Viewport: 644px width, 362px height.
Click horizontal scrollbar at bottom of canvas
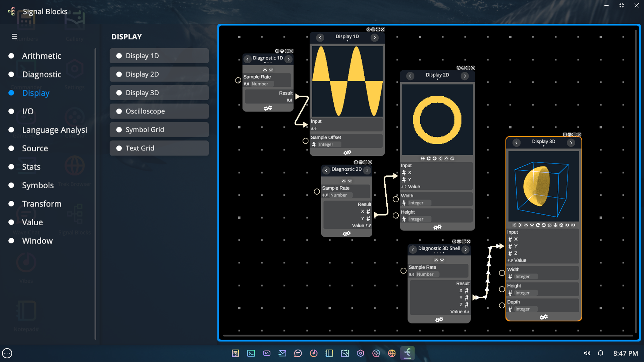428,335
